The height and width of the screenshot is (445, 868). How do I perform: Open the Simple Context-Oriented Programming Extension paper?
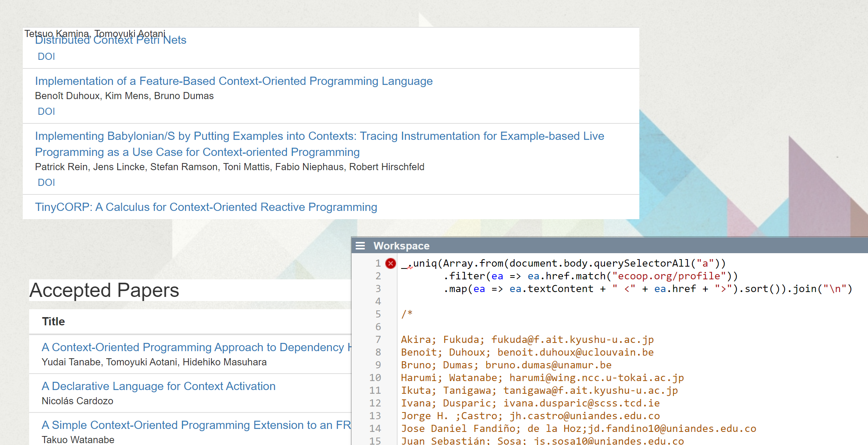click(x=194, y=425)
